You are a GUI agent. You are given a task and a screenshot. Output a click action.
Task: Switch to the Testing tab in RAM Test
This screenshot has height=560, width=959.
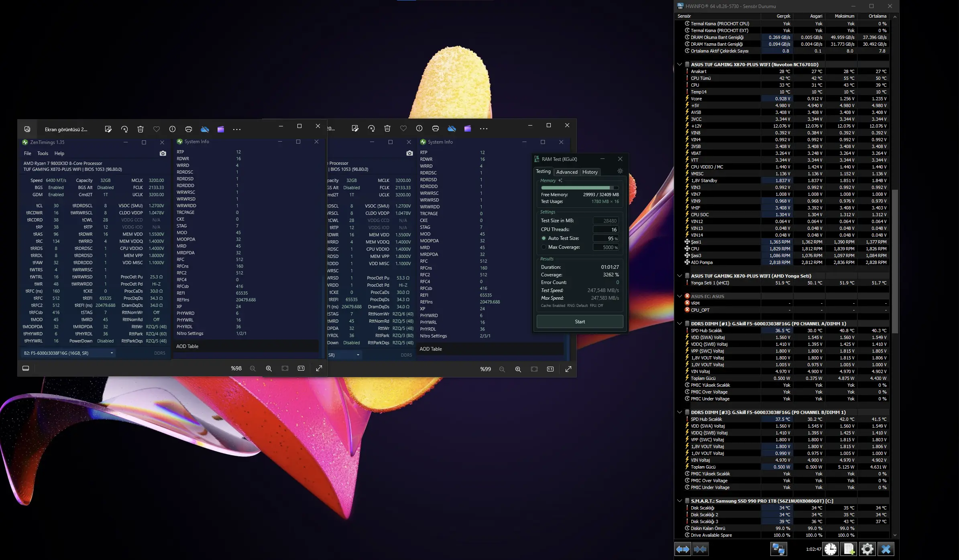coord(543,171)
